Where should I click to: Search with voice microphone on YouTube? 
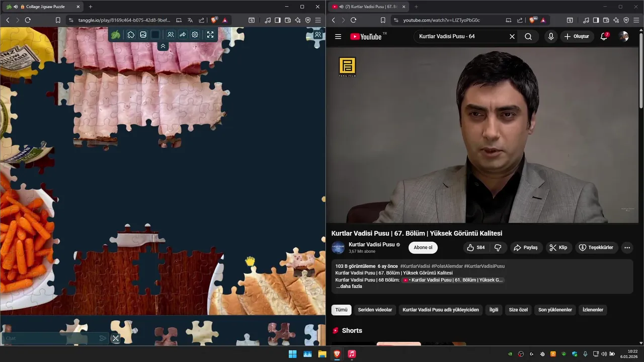tap(551, 36)
